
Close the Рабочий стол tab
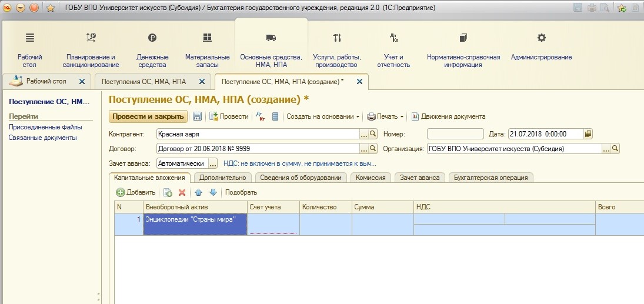pyautogui.click(x=82, y=82)
